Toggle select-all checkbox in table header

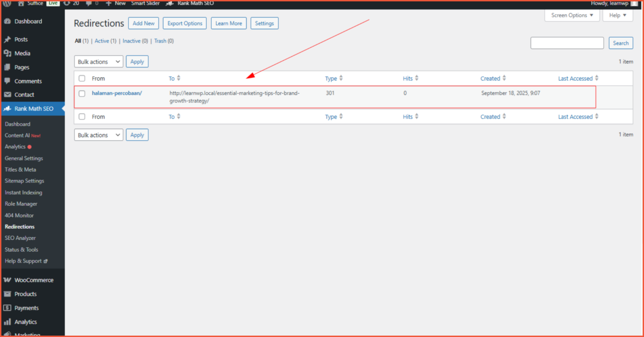coord(82,78)
